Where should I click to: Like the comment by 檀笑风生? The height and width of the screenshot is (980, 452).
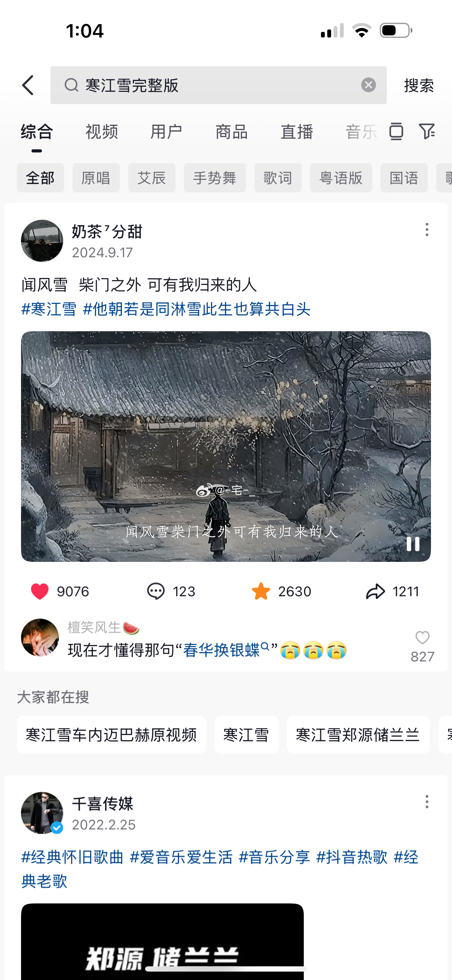tap(422, 638)
